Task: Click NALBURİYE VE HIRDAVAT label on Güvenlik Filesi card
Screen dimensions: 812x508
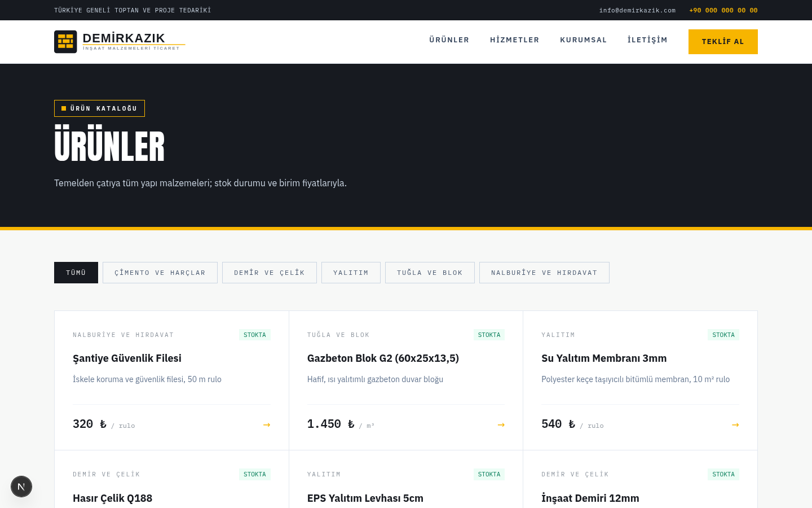Action: 123,335
